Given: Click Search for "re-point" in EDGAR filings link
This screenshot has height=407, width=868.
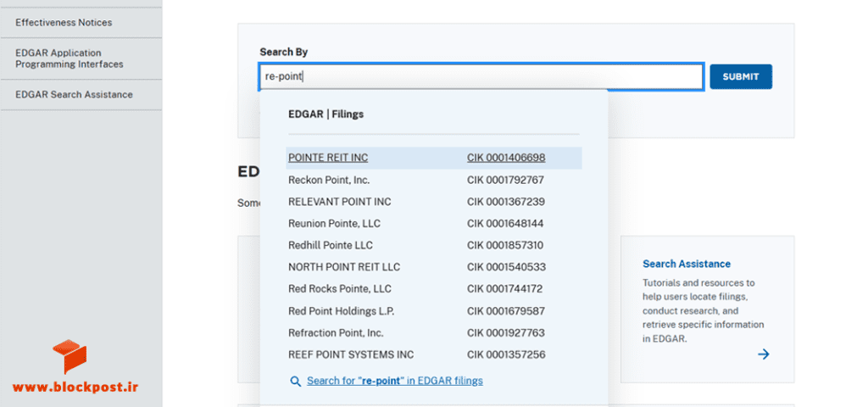Looking at the screenshot, I should click(x=395, y=381).
